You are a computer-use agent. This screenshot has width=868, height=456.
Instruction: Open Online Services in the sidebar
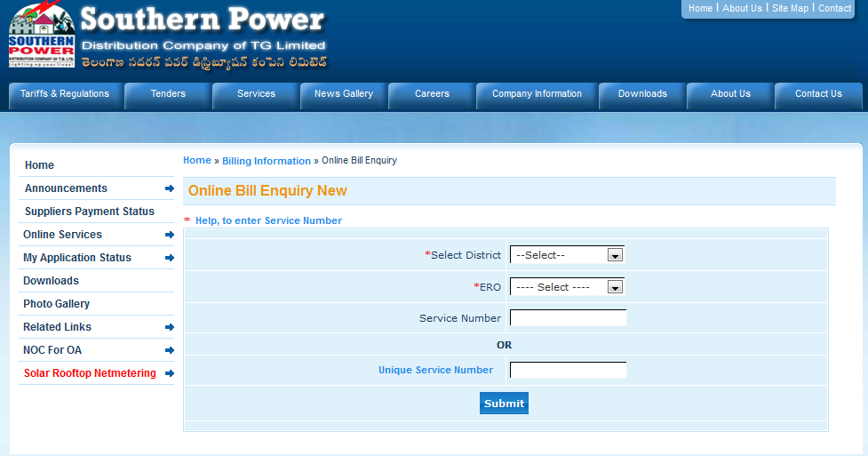pos(62,235)
